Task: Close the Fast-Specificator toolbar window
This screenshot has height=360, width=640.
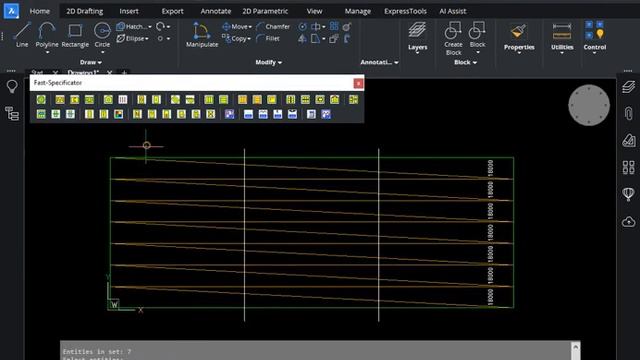Action: click(358, 83)
